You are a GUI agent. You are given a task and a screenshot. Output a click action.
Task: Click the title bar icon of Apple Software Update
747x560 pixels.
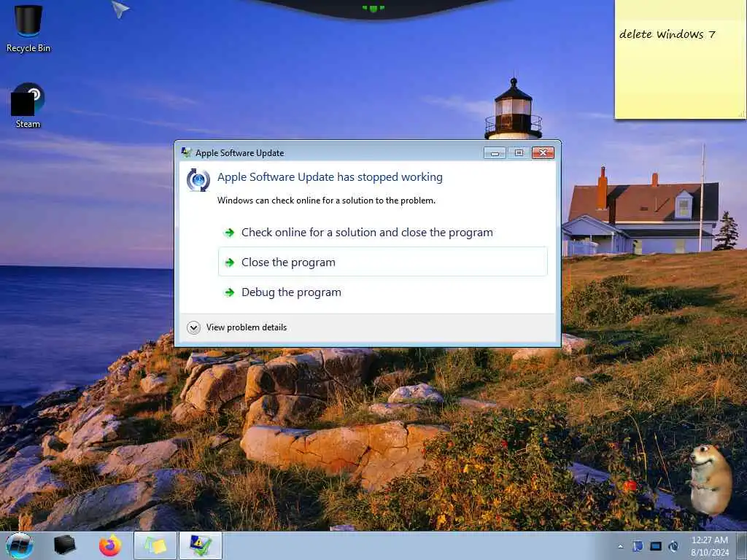pos(186,152)
